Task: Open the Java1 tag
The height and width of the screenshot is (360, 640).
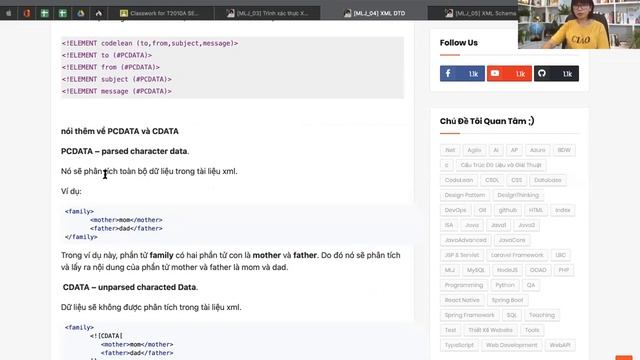Action: tap(498, 225)
